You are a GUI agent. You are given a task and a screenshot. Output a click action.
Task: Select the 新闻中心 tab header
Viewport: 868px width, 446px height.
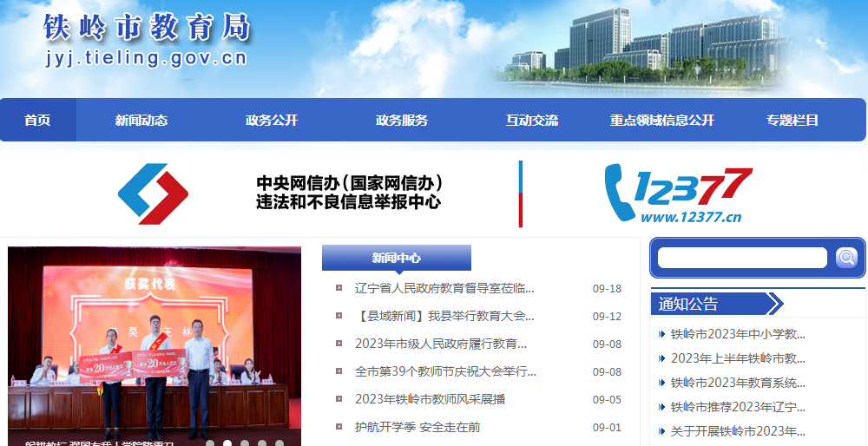tap(397, 258)
